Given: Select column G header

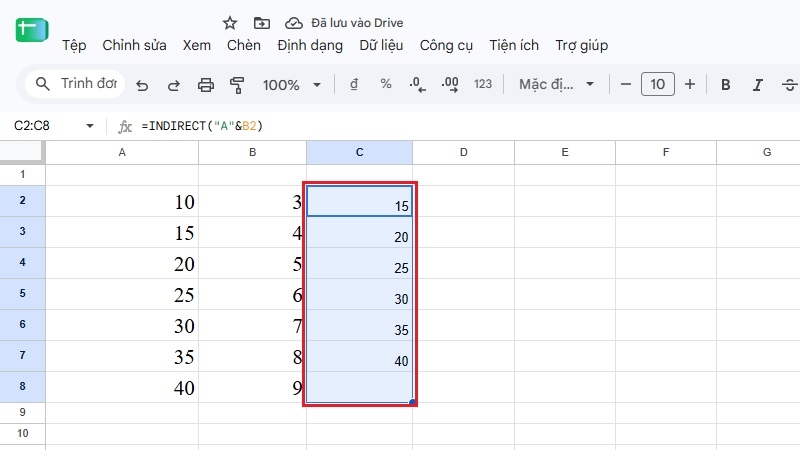Looking at the screenshot, I should tap(759, 153).
